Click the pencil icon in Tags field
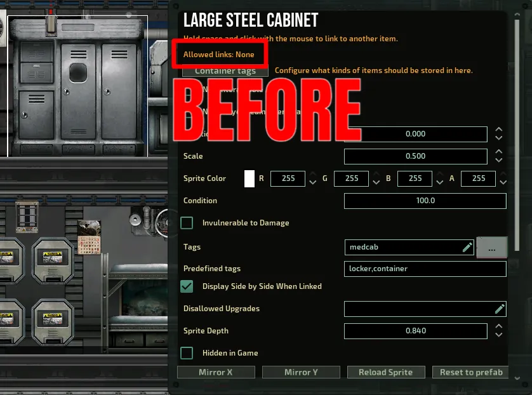532x395 pixels. coord(467,247)
